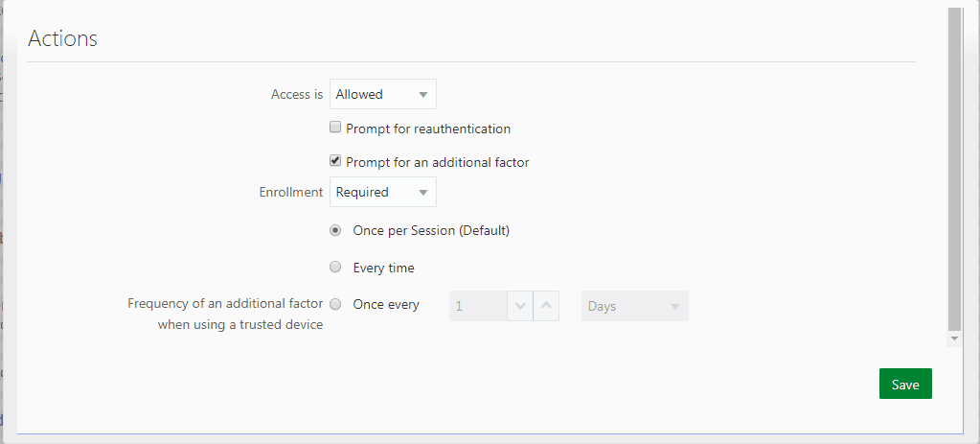The height and width of the screenshot is (444, 980).
Task: Select the Once per Session (Default) radio button
Action: coord(335,230)
